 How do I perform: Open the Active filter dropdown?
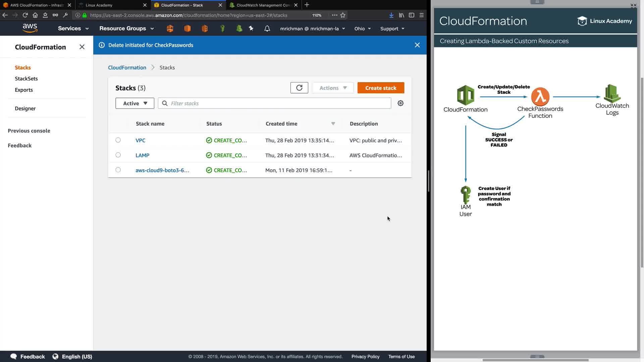click(135, 103)
